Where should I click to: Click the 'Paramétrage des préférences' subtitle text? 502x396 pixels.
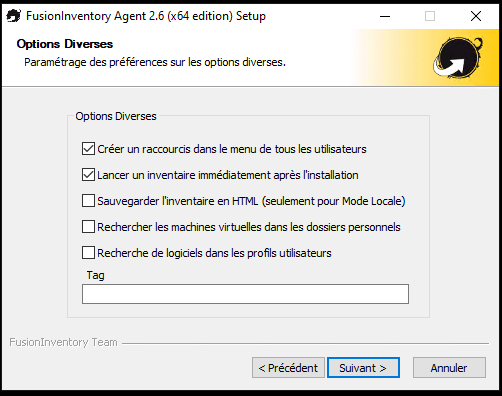[155, 62]
